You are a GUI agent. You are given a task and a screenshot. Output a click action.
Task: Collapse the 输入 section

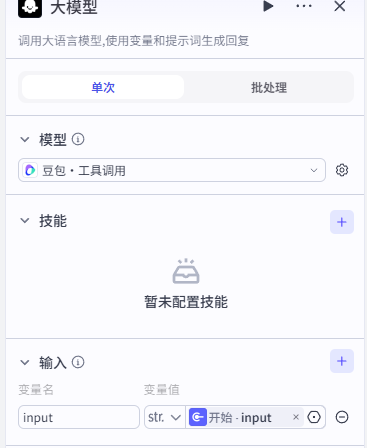[25, 362]
